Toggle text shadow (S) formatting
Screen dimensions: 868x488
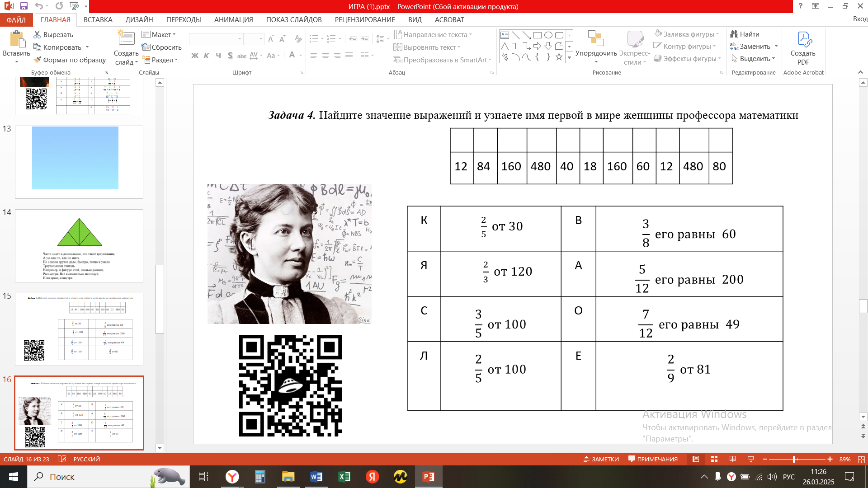230,56
